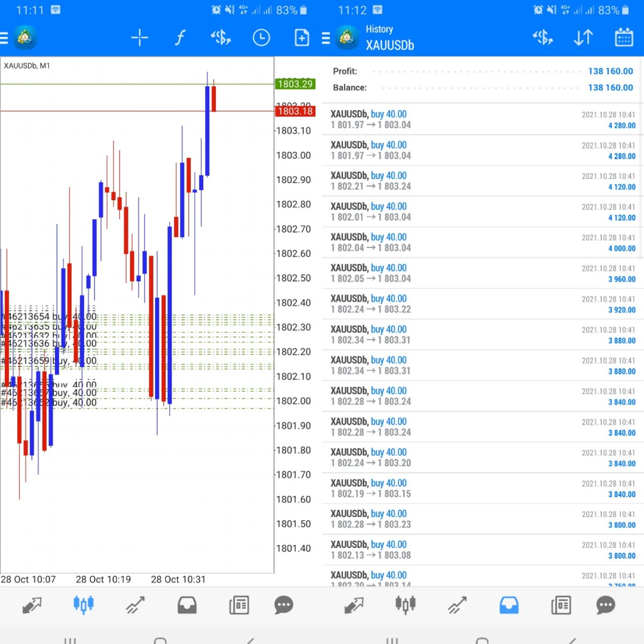The image size is (644, 644).
Task: Select order line #46213659 buy on the chart
Action: click(49, 361)
